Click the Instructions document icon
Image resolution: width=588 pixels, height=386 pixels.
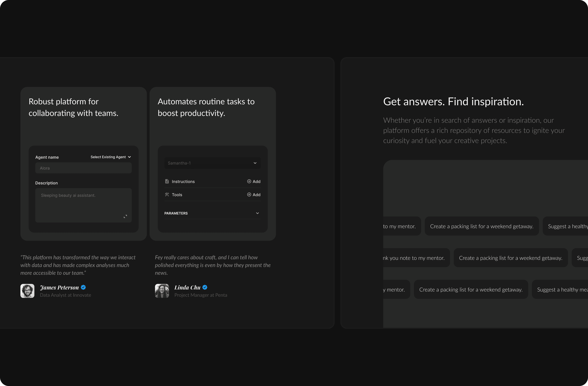tap(167, 181)
